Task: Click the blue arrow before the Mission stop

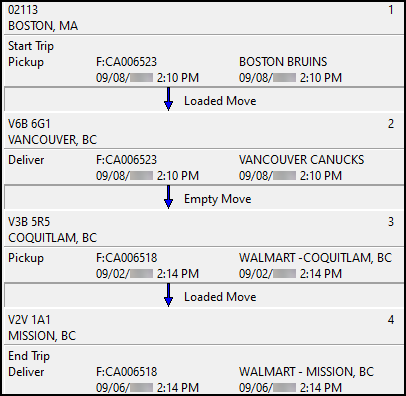Action: click(x=168, y=295)
